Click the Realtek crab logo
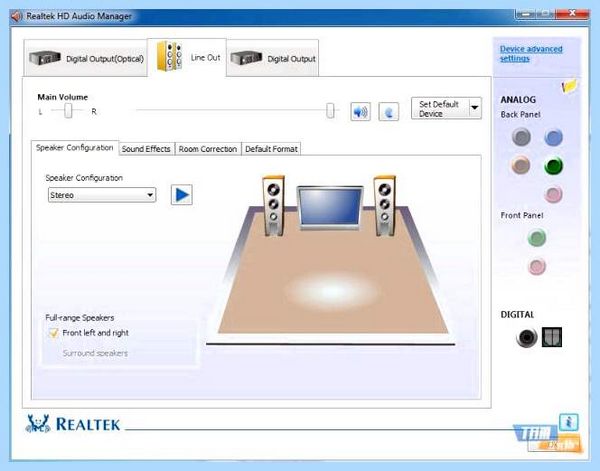This screenshot has height=471, width=600. pyautogui.click(x=38, y=424)
